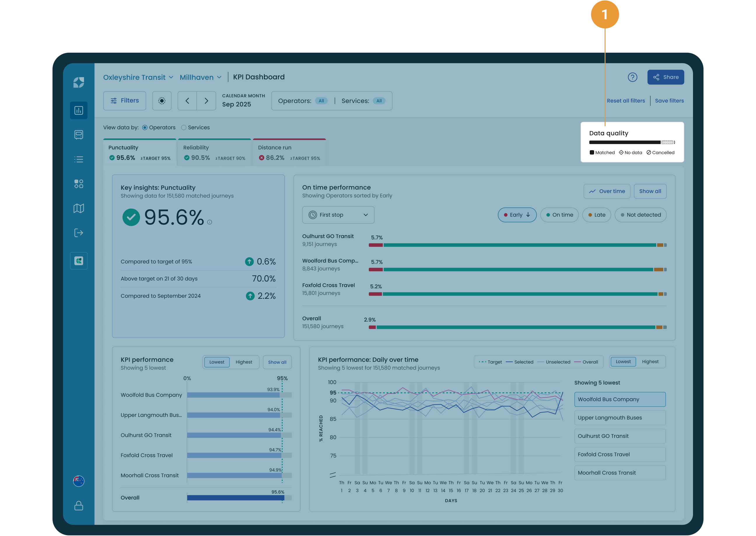Switch to the Distance run tab
The width and height of the screenshot is (756, 536).
point(289,152)
